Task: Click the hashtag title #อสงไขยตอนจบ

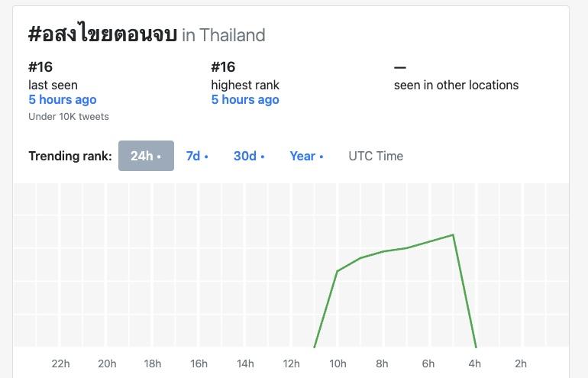Action: [x=102, y=34]
